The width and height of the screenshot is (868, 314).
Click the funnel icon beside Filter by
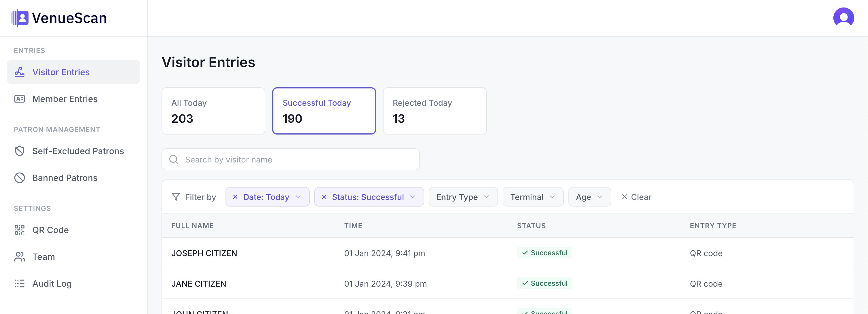(x=176, y=197)
